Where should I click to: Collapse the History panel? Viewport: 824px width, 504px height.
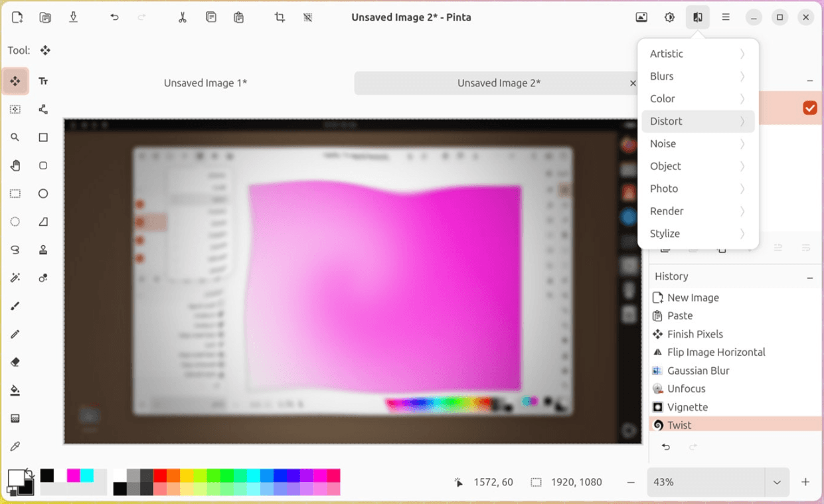tap(810, 277)
